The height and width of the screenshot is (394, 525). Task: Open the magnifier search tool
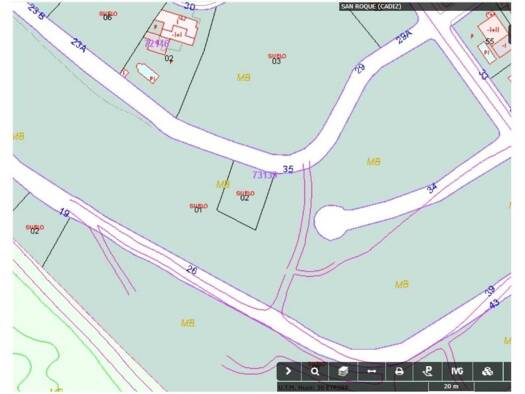tap(315, 371)
